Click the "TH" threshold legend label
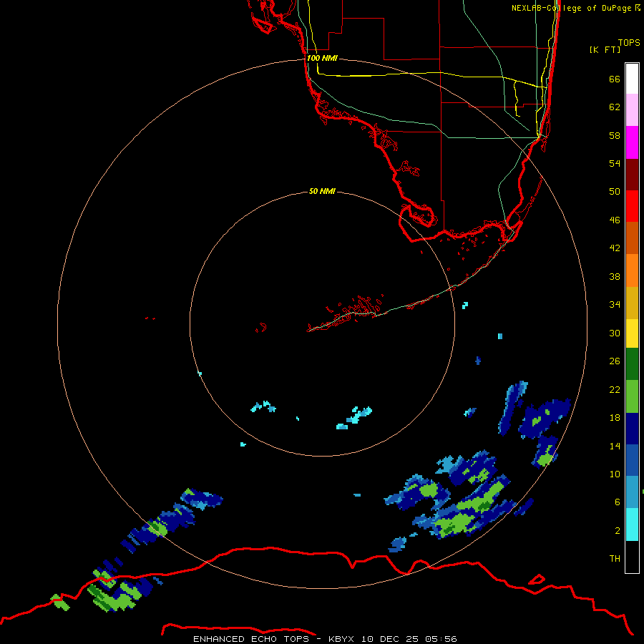Image resolution: width=644 pixels, height=644 pixels. pyautogui.click(x=615, y=559)
